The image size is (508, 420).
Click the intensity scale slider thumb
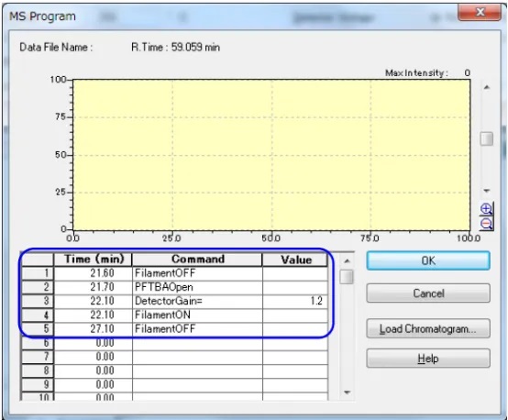(486, 138)
